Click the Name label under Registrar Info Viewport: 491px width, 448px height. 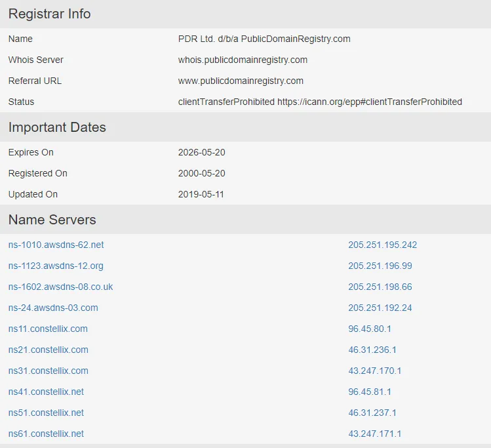coord(20,39)
